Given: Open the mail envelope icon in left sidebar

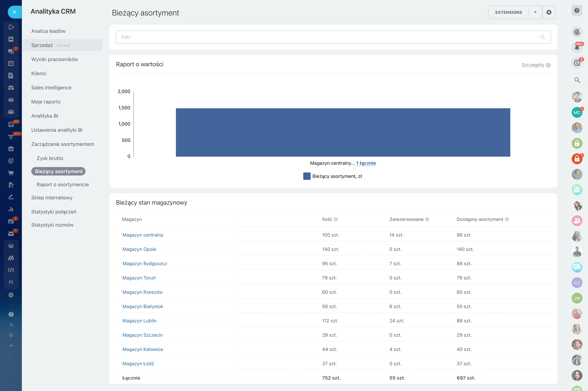Looking at the screenshot, I should 11,100.
